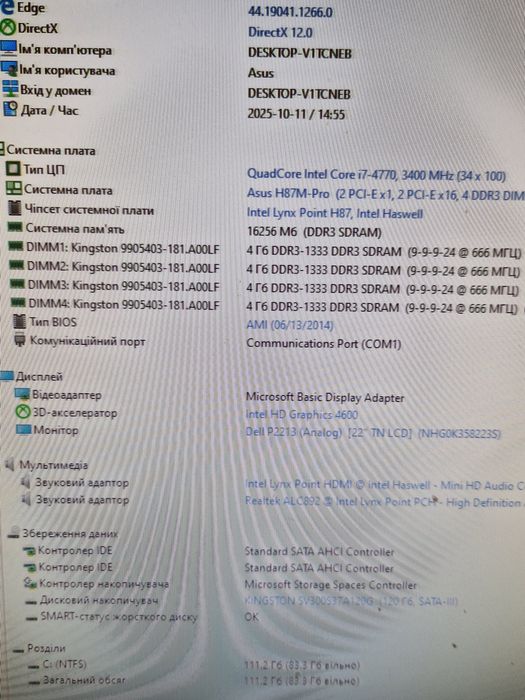Click the DIMM1 memory module icon
Image resolution: width=525 pixels, height=700 pixels.
16,246
